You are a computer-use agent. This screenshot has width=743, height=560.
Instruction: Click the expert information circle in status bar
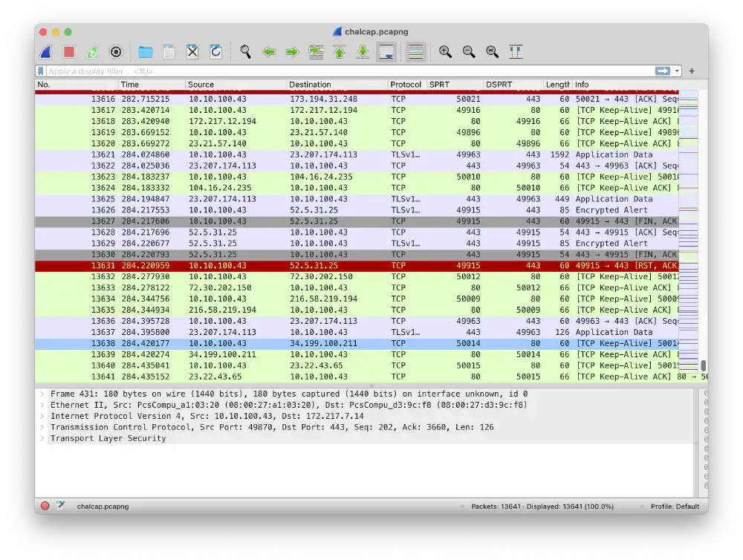44,505
